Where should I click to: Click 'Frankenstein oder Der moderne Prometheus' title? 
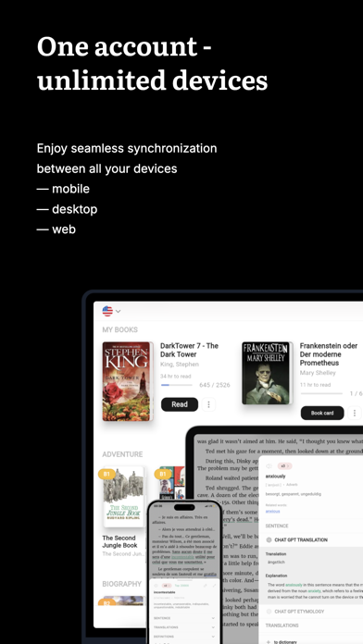[x=329, y=354]
